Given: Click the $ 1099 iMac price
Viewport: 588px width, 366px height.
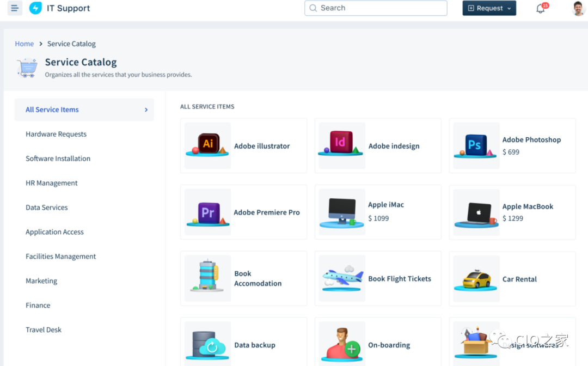Looking at the screenshot, I should (x=378, y=218).
